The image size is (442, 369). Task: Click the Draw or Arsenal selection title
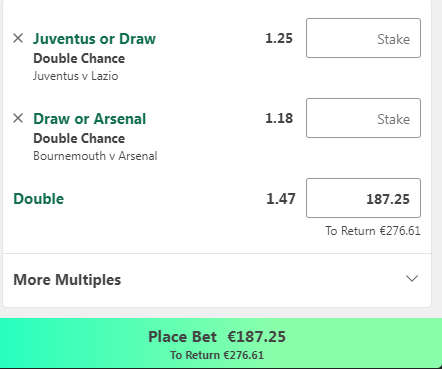tap(90, 119)
